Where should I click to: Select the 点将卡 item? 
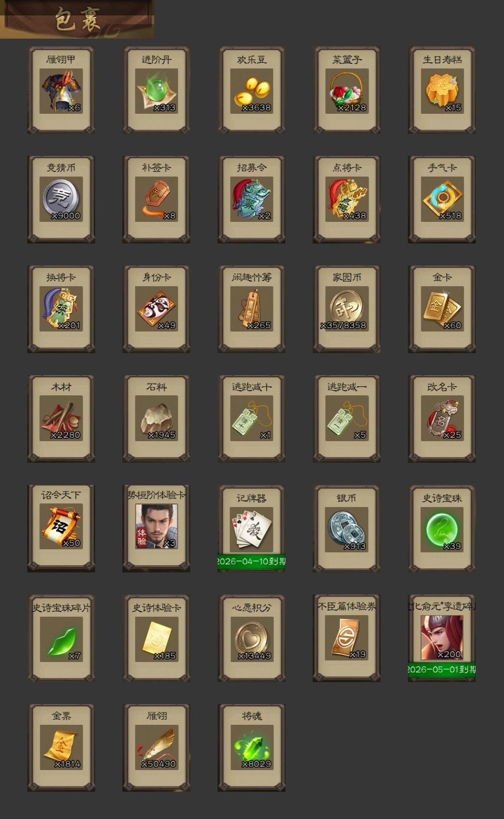[x=347, y=199]
